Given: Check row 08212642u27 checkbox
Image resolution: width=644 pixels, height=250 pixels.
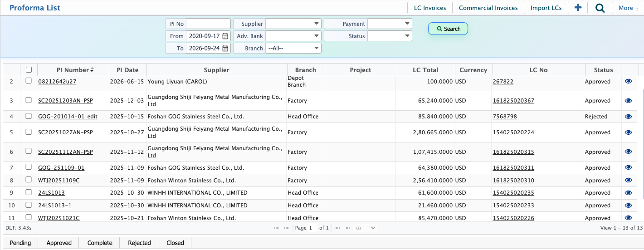Looking at the screenshot, I should pos(29,81).
